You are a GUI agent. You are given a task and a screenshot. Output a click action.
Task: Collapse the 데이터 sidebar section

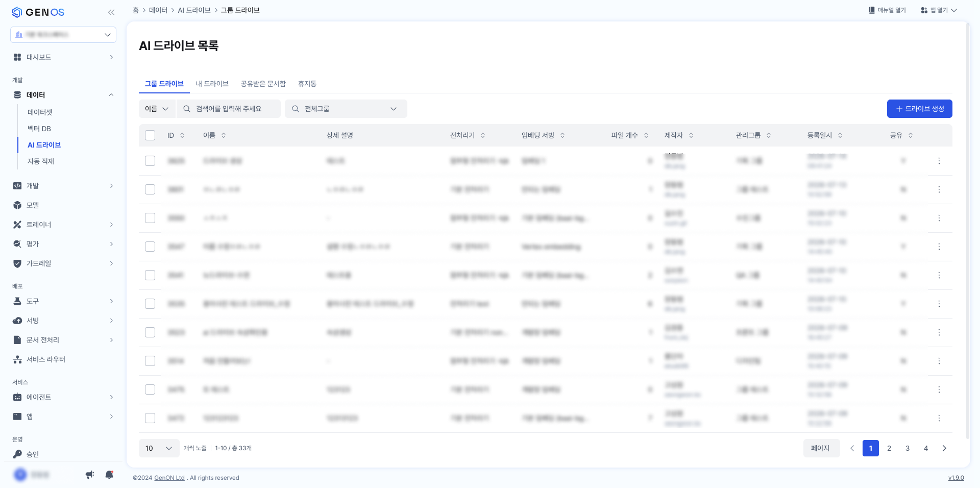[x=63, y=95]
